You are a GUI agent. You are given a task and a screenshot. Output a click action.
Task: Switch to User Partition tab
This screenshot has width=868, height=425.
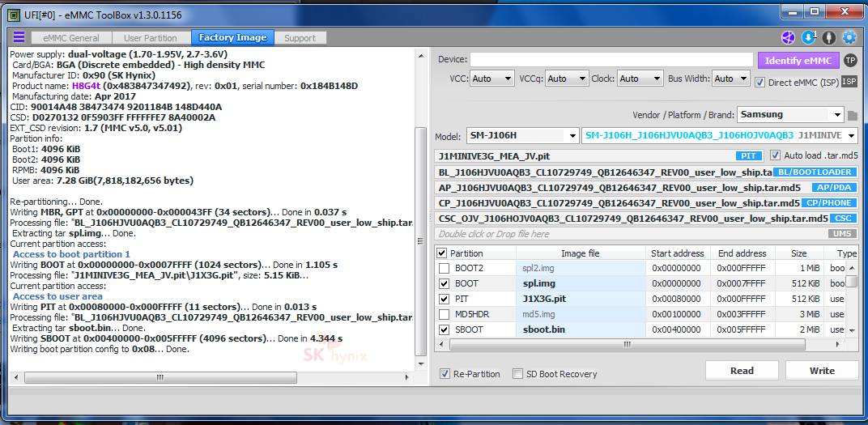[151, 37]
